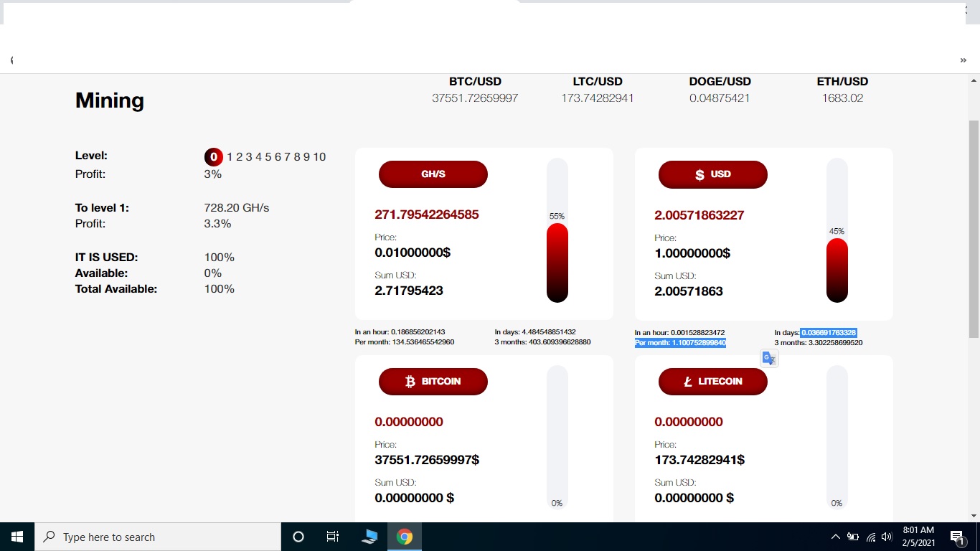
Task: Click the ETH/USD rate 1683.02
Action: pos(842,98)
